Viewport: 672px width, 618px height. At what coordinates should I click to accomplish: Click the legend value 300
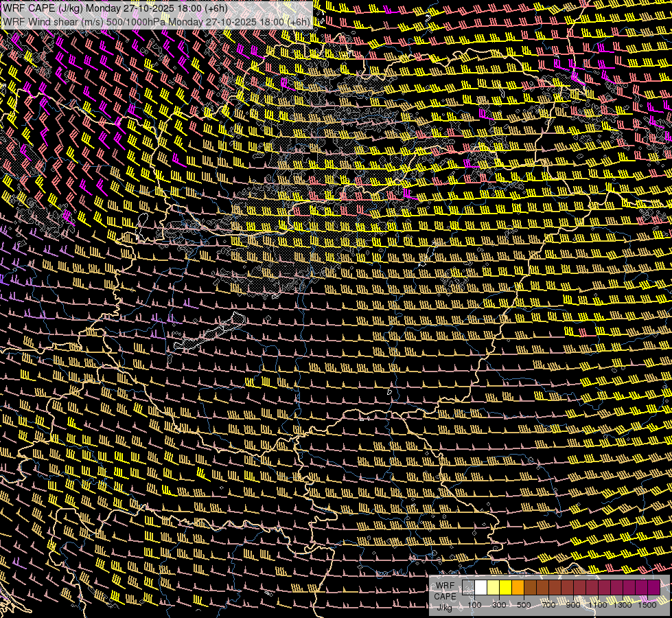[499, 605]
